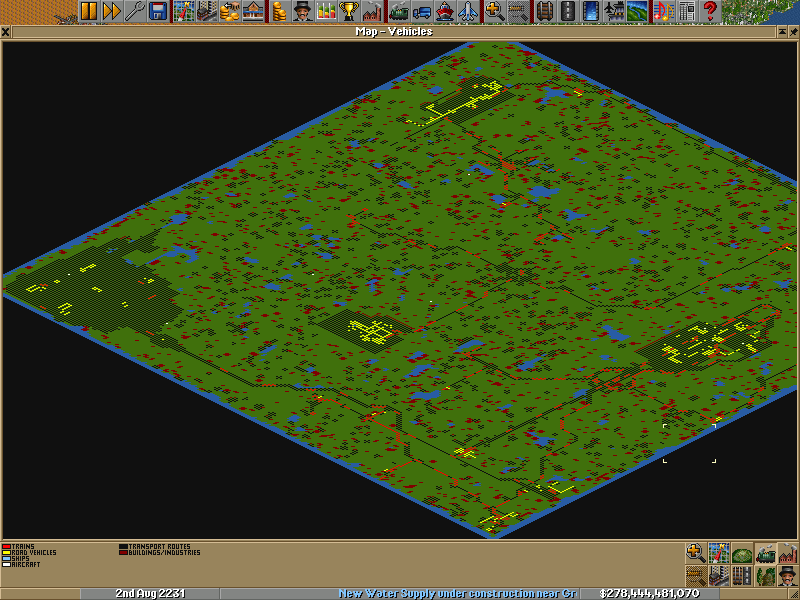The height and width of the screenshot is (600, 800).
Task: Click the red Trains legend swatch
Action: pos(7,546)
